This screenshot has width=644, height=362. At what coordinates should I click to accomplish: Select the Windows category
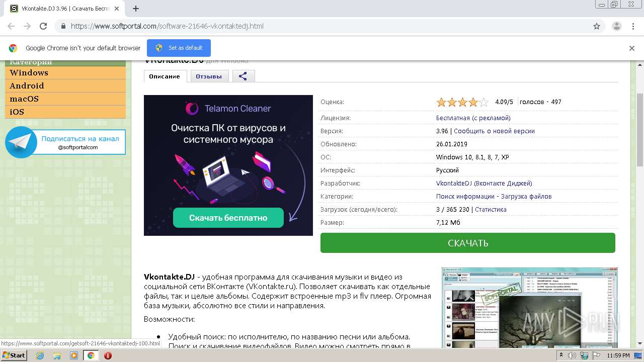click(65, 73)
